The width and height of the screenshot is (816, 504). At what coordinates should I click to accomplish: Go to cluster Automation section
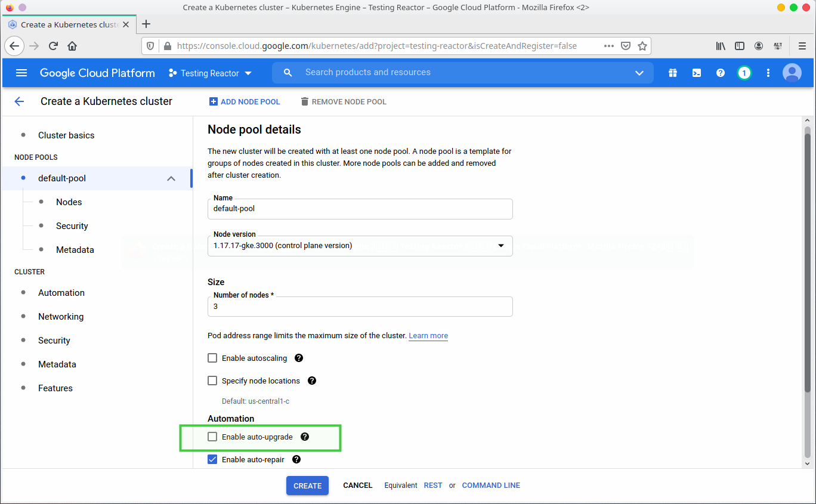click(61, 293)
